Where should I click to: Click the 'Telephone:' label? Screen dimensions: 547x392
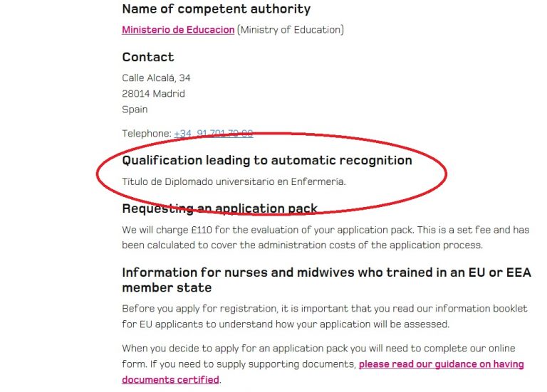(147, 134)
